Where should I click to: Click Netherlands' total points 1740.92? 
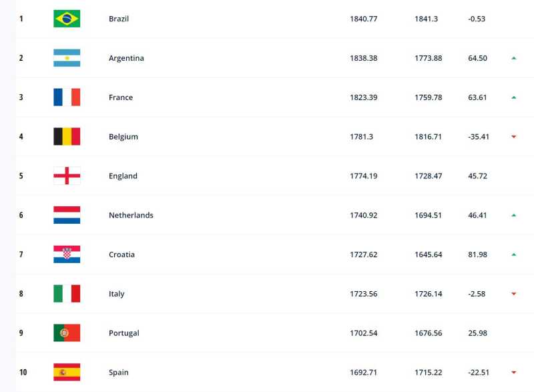click(364, 215)
